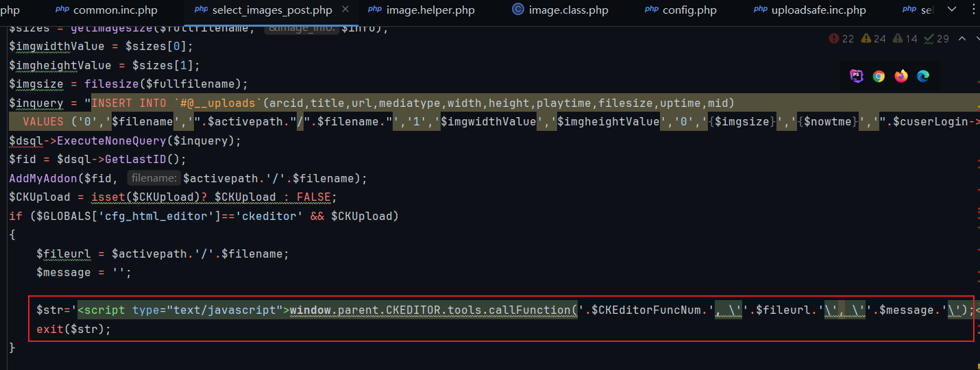980x370 pixels.
Task: Expand the hidden tabs dropdown chevron
Action: pyautogui.click(x=951, y=10)
